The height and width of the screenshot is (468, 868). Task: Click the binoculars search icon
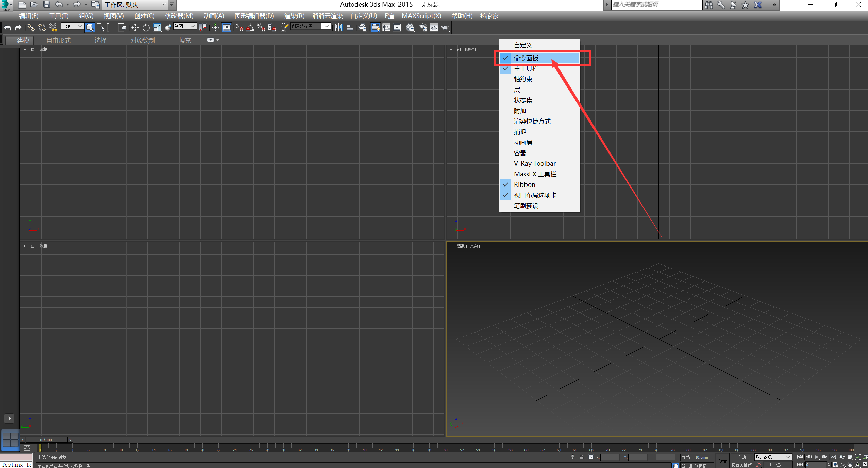click(x=709, y=5)
